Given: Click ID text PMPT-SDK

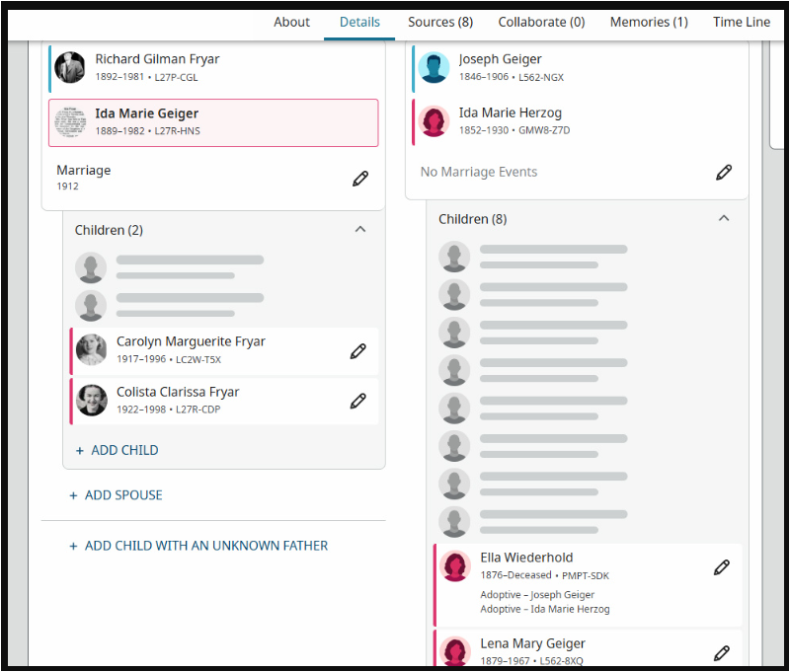Looking at the screenshot, I should pos(585,575).
